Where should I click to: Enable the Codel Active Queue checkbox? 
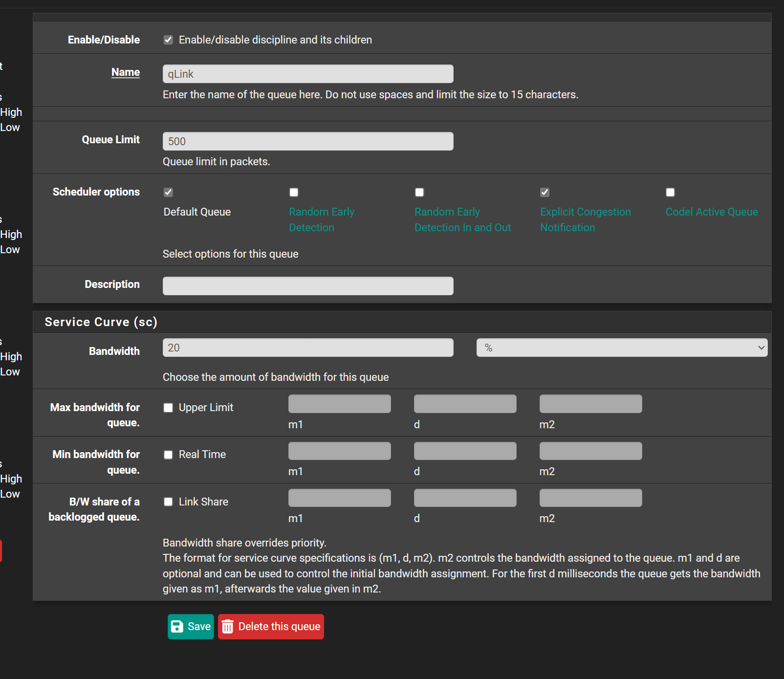point(670,192)
